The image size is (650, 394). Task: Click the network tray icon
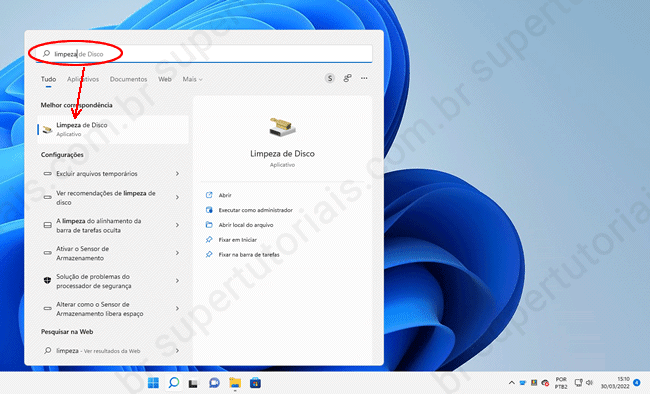pos(578,383)
